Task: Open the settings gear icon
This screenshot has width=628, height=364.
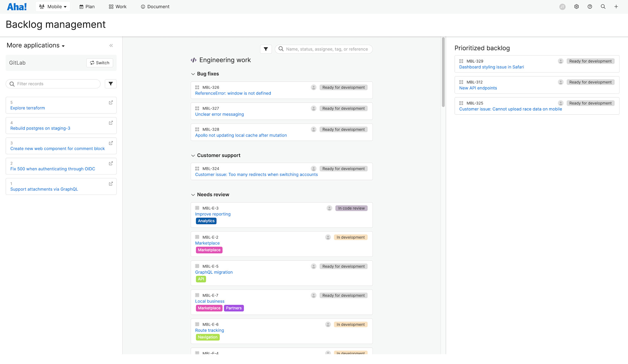Action: coord(576,6)
